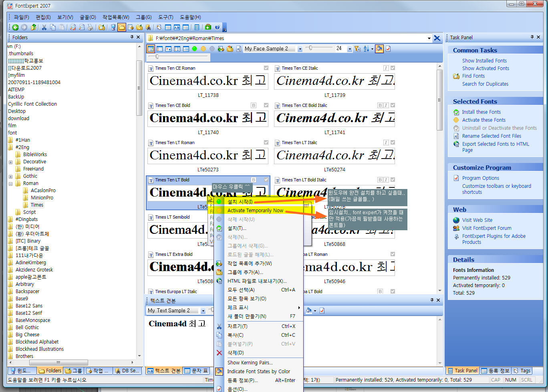The width and height of the screenshot is (548, 392).
Task: Toggle the checkbox on Times Ten CE Bold
Action: [266, 105]
